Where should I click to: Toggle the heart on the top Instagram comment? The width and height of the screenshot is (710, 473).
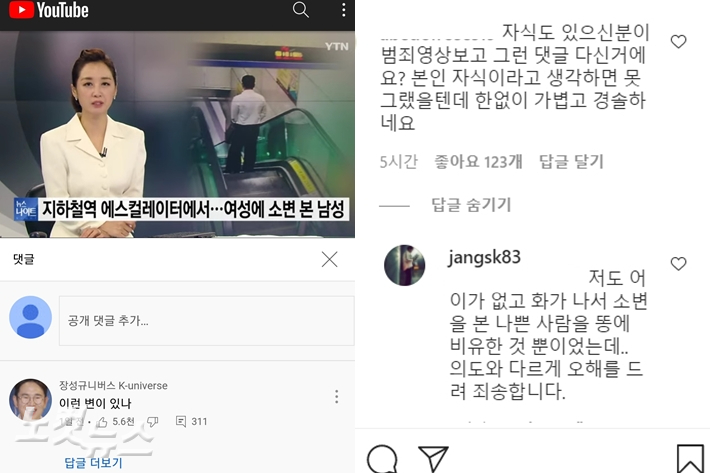click(678, 41)
